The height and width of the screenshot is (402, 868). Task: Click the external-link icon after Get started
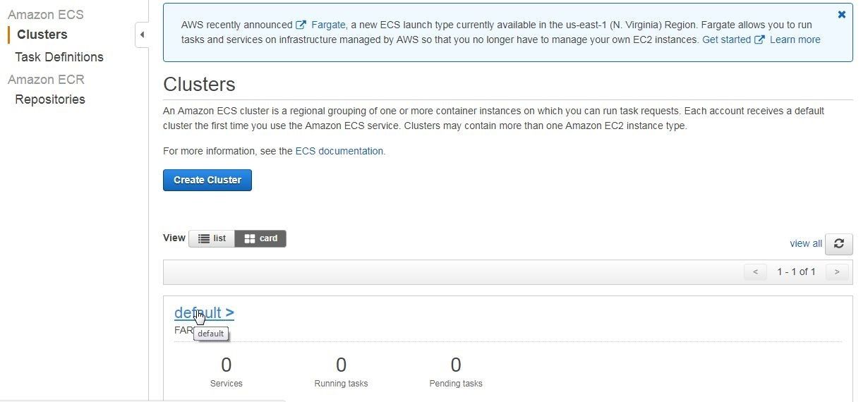759,40
